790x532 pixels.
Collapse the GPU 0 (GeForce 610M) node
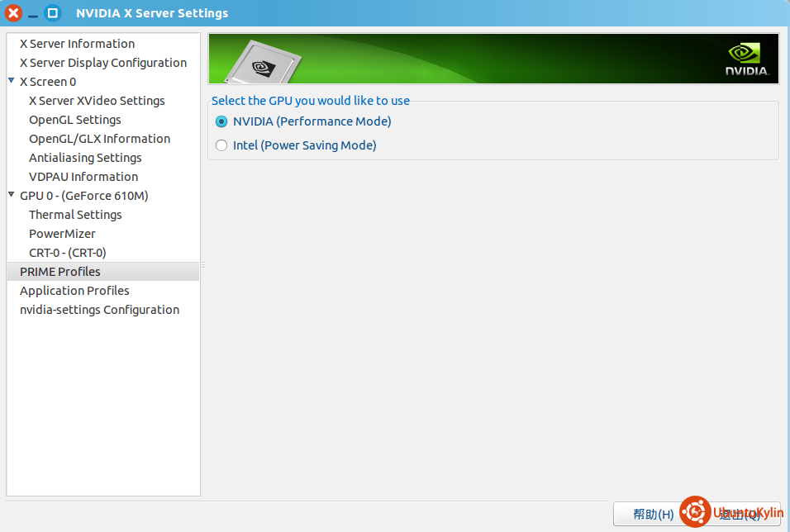(11, 194)
